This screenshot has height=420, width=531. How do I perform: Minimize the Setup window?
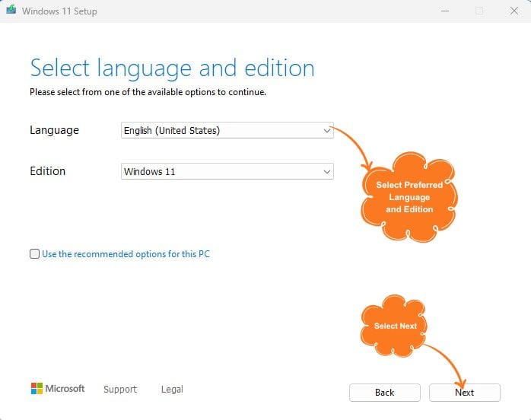[x=445, y=11]
